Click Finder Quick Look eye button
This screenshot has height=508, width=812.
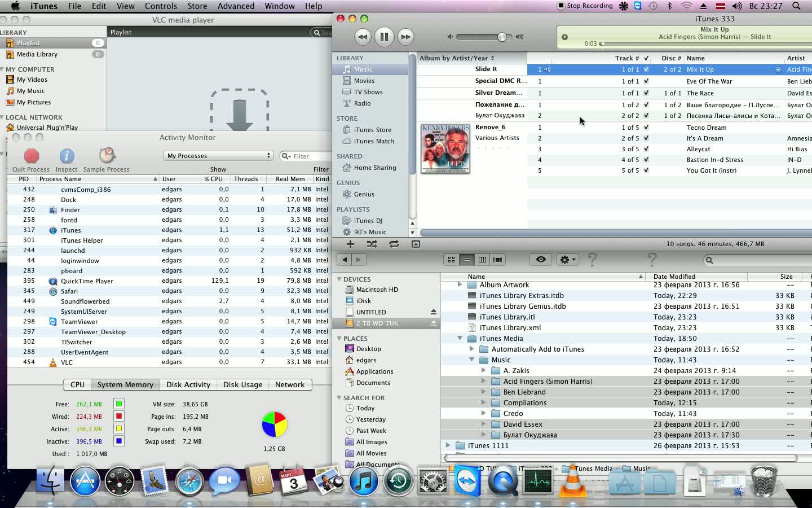(x=541, y=260)
